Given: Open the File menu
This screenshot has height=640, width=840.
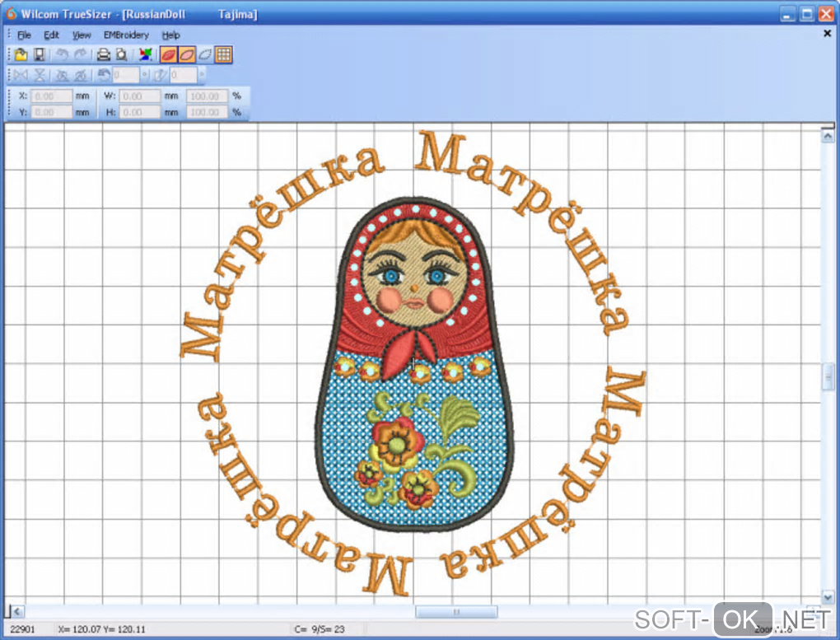Looking at the screenshot, I should [x=24, y=35].
